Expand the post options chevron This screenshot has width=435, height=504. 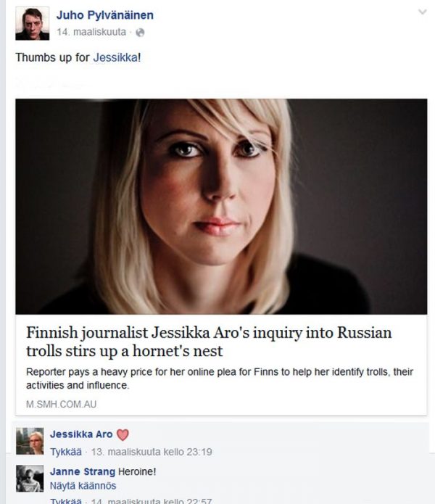[x=423, y=12]
